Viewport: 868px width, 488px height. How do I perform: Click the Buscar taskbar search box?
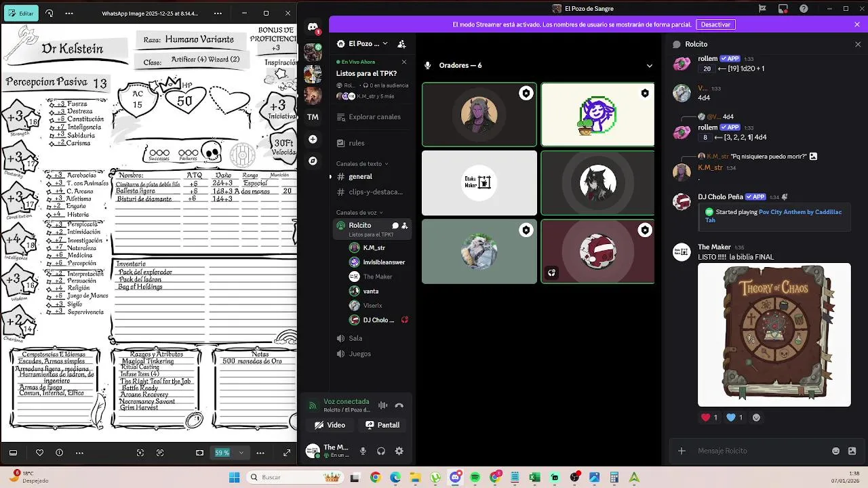point(294,477)
